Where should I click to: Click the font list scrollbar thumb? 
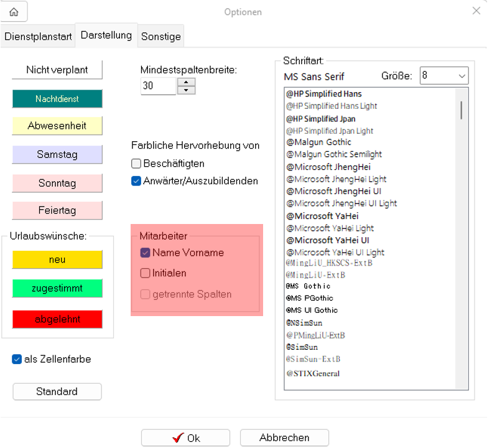click(x=462, y=110)
